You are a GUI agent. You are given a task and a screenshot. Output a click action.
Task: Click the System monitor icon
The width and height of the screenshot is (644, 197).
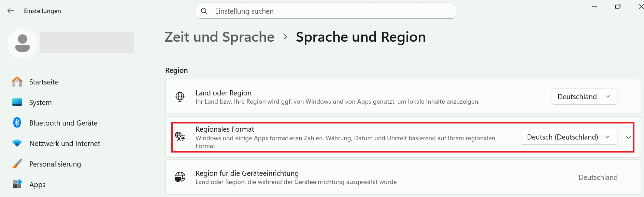(17, 102)
